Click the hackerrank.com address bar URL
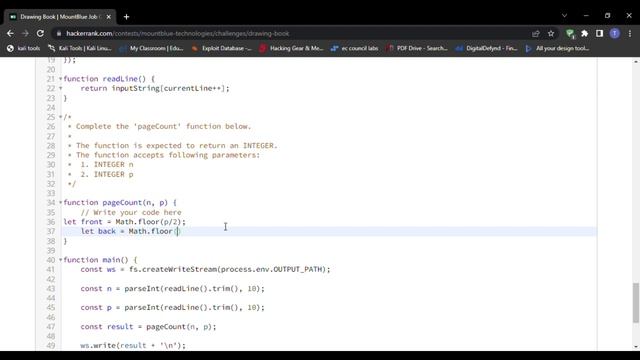 pyautogui.click(x=178, y=33)
